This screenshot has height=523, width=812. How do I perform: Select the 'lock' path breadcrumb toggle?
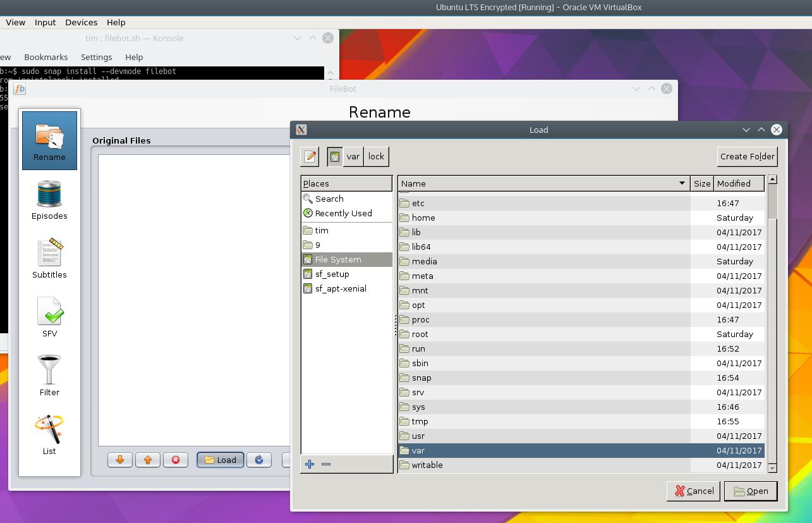point(377,156)
